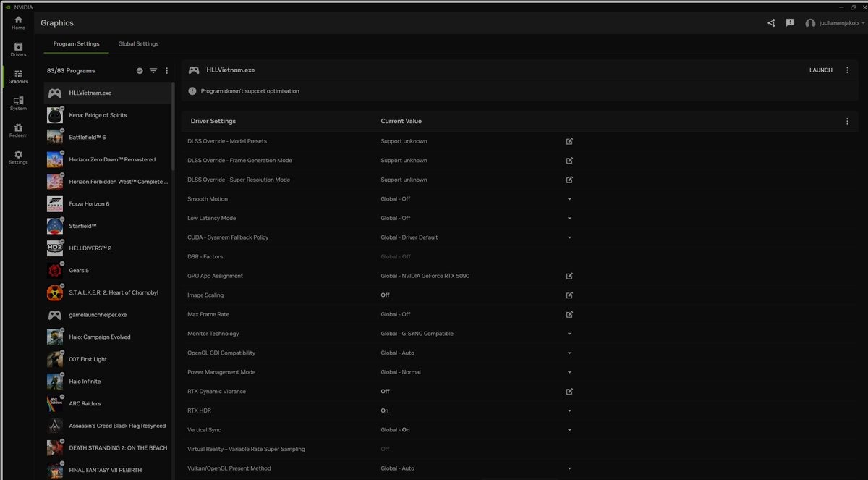Select Kena: Bridge of Spirits game icon

tap(55, 115)
